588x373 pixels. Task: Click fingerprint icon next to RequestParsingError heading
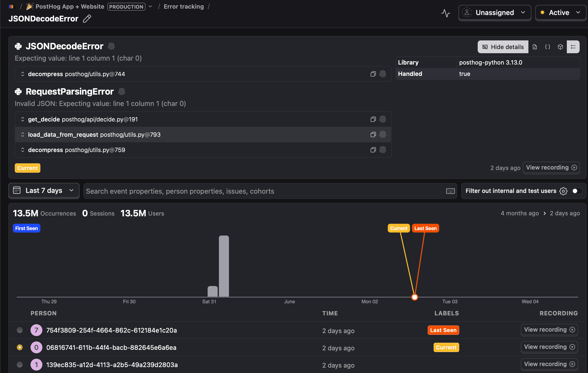(x=122, y=92)
